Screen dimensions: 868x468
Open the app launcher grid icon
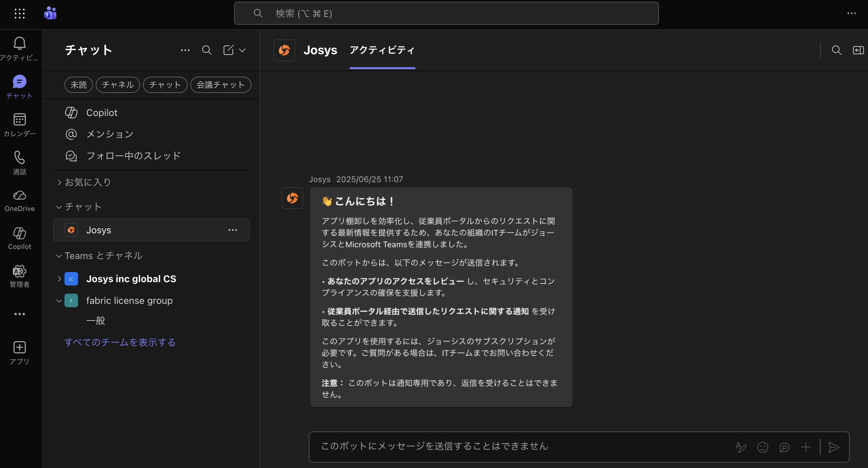point(19,14)
